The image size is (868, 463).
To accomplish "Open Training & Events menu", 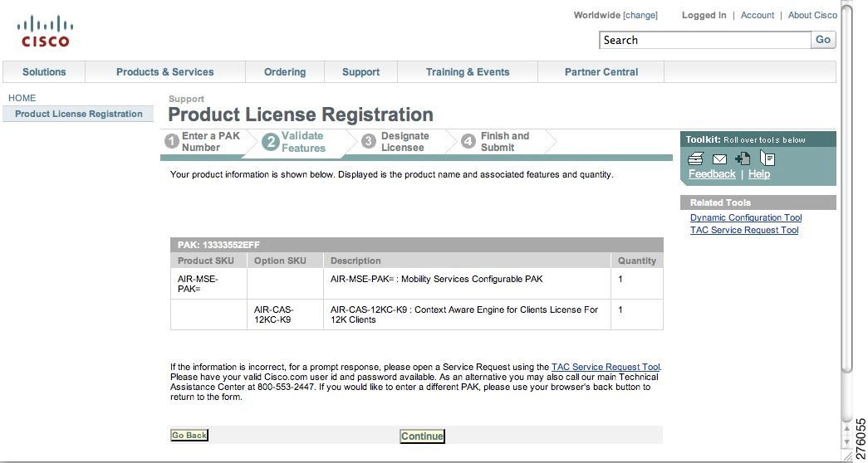I will pos(467,72).
